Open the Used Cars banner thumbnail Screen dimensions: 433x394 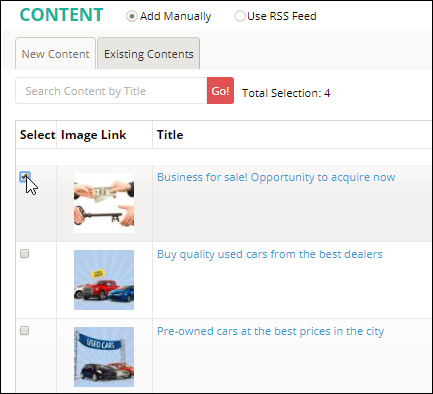pos(104,357)
